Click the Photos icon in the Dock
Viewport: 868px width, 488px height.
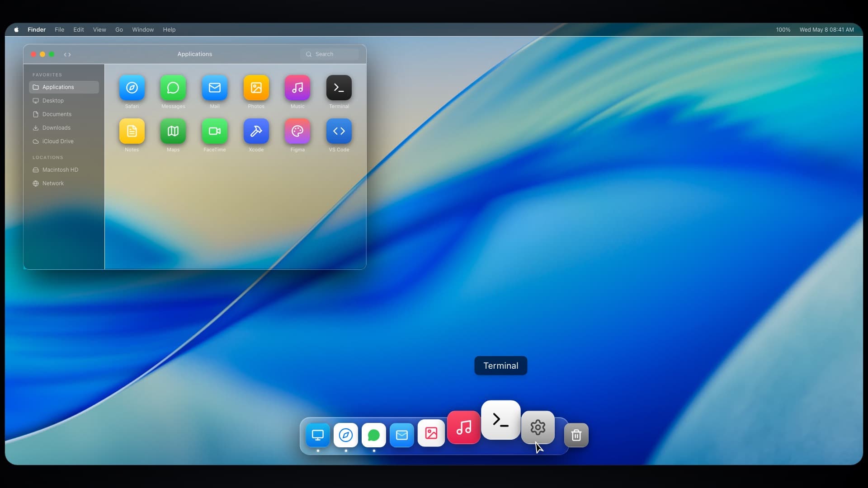click(431, 433)
